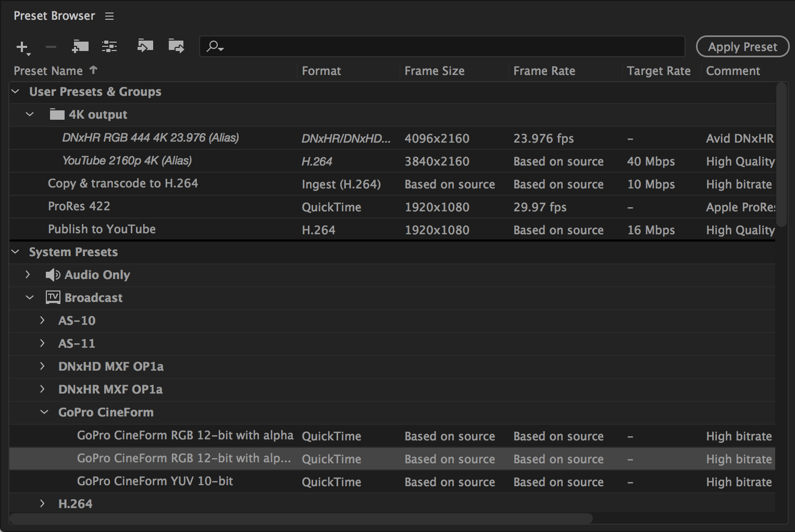Select the ProRes 422 preset

click(x=79, y=206)
